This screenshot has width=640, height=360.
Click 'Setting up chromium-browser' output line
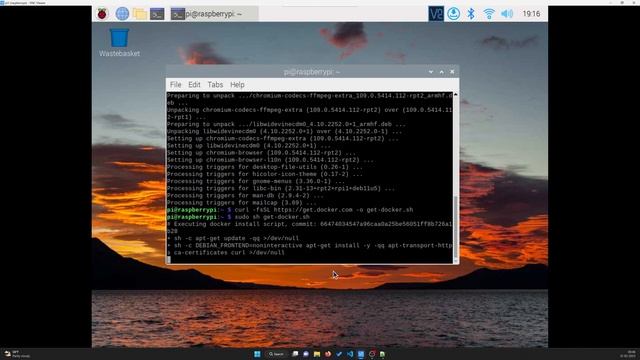point(261,153)
